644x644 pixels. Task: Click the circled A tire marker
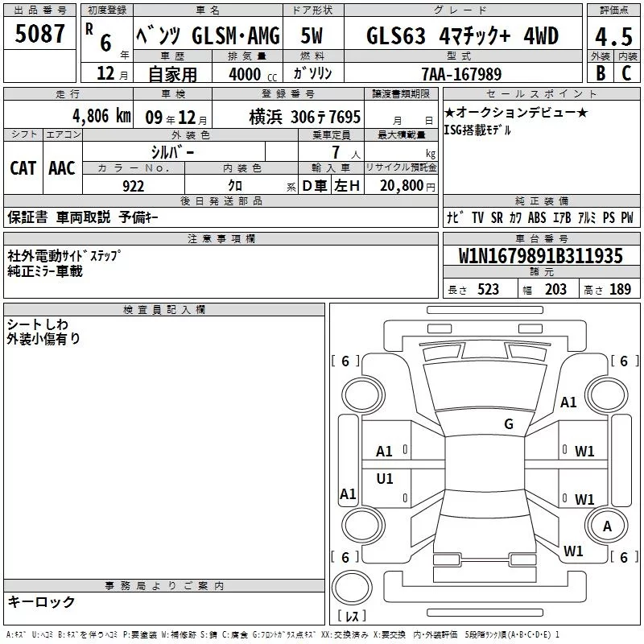pos(607,526)
